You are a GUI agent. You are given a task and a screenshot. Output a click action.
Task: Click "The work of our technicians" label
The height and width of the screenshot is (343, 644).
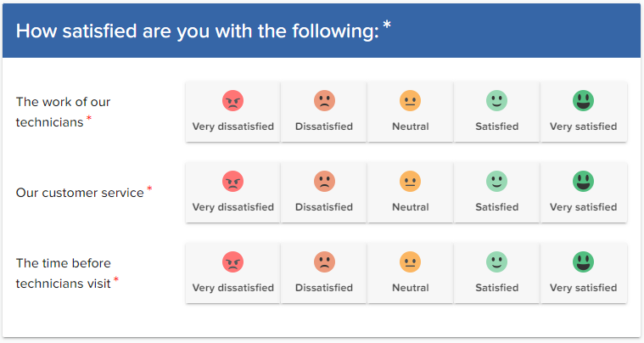[63, 112]
